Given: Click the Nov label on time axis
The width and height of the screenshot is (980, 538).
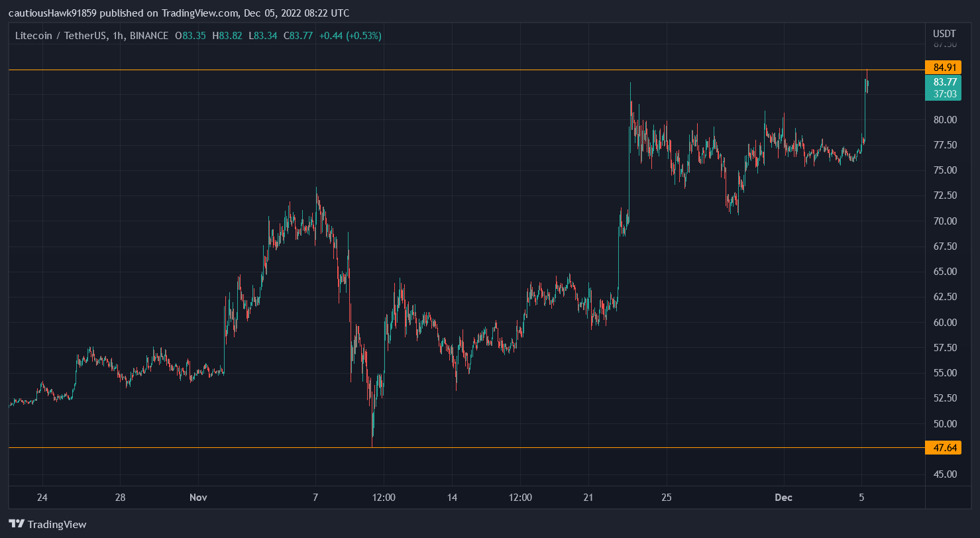Looking at the screenshot, I should click(198, 497).
